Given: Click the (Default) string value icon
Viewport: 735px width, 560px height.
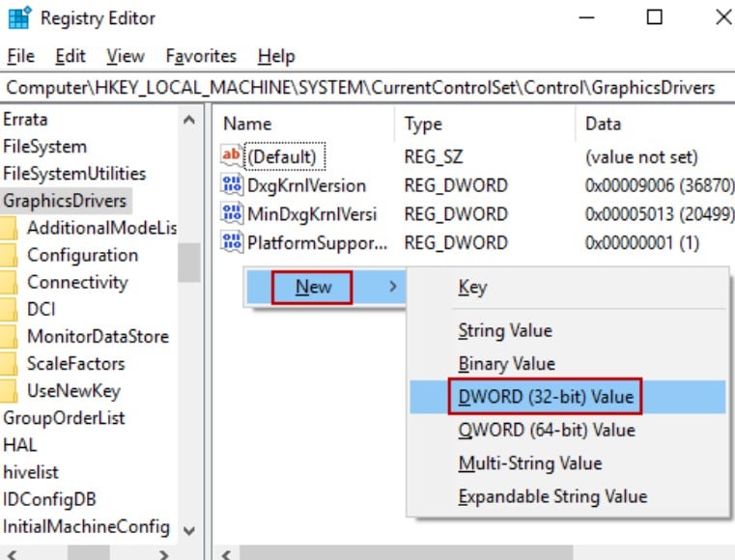Looking at the screenshot, I should coord(232,156).
